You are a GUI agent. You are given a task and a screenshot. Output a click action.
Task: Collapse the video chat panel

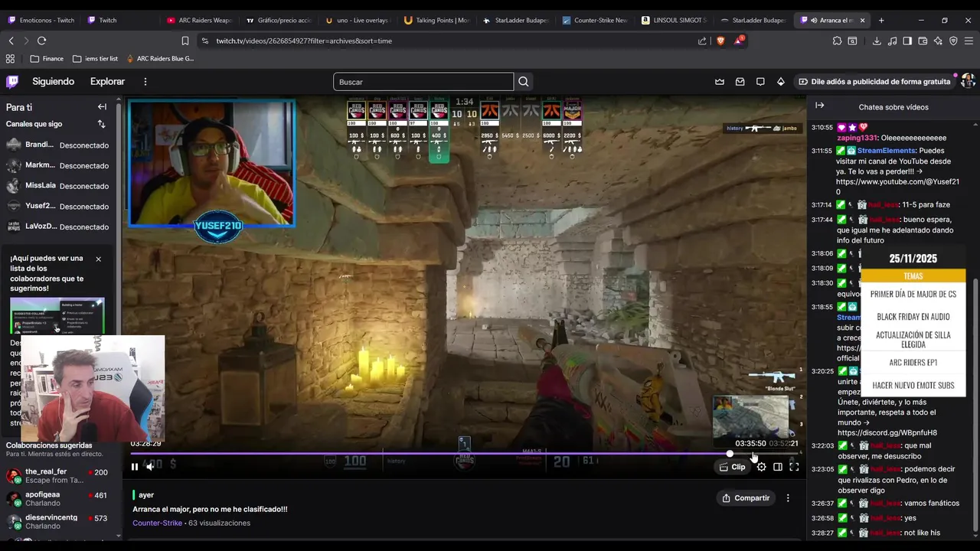point(819,106)
